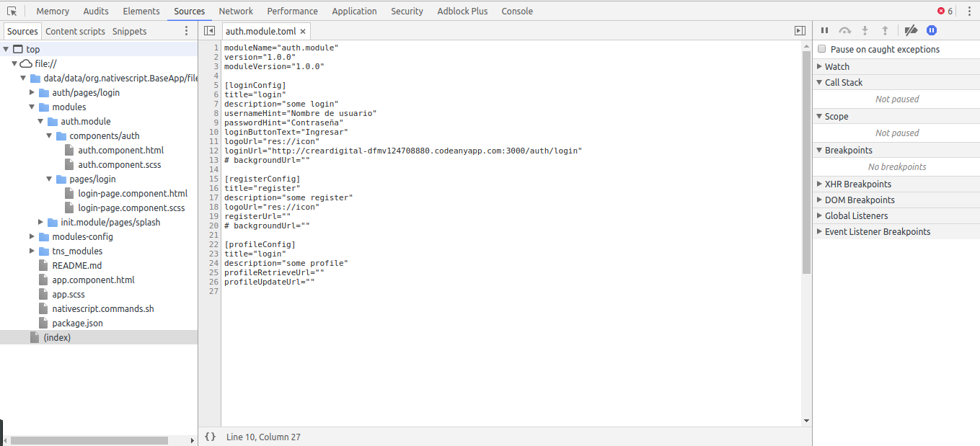Open login-page.component.scss file
The width and height of the screenshot is (980, 446).
point(131,208)
